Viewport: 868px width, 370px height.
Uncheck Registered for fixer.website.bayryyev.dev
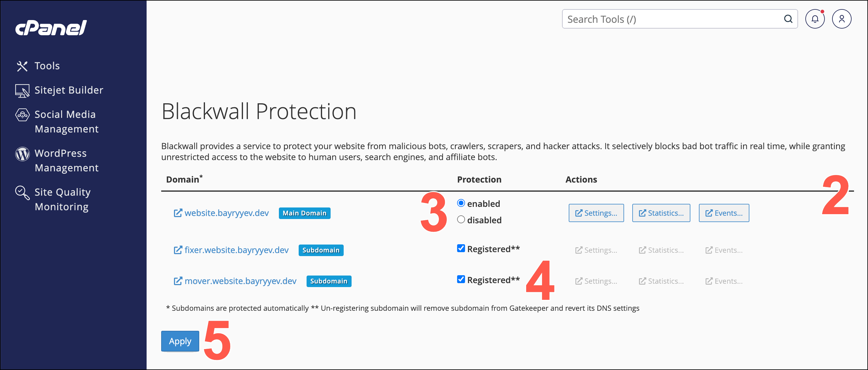461,248
